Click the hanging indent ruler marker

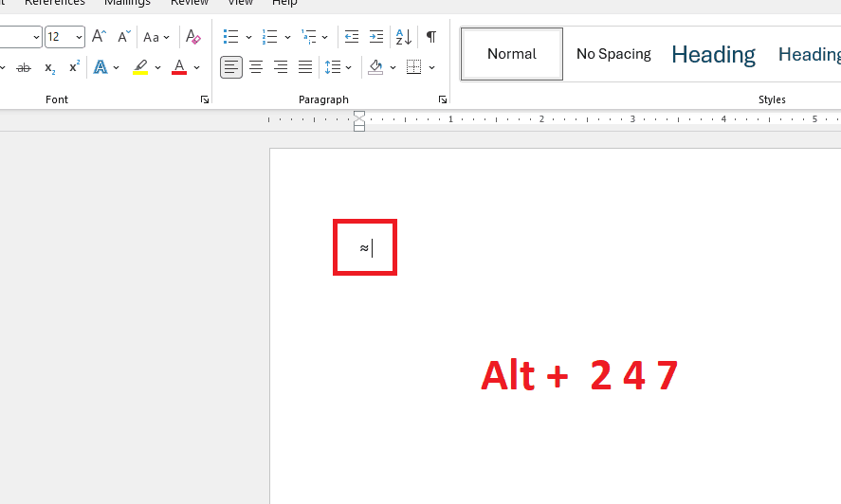[x=359, y=122]
